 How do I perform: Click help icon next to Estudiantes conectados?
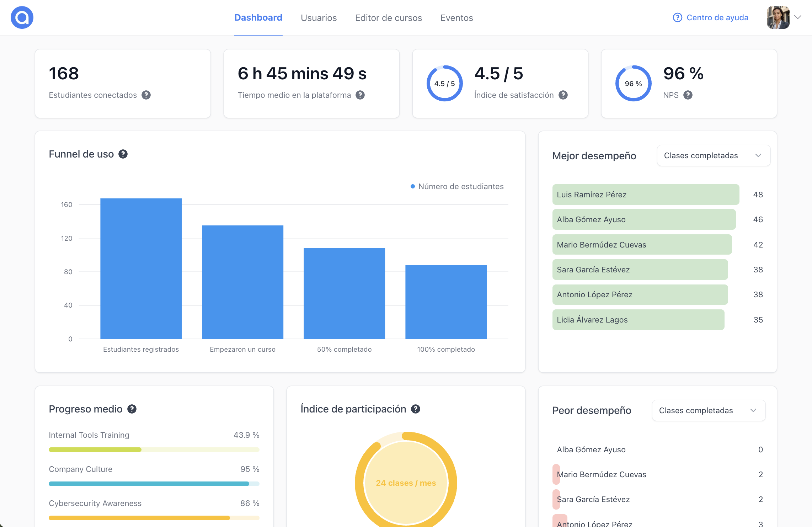(146, 95)
